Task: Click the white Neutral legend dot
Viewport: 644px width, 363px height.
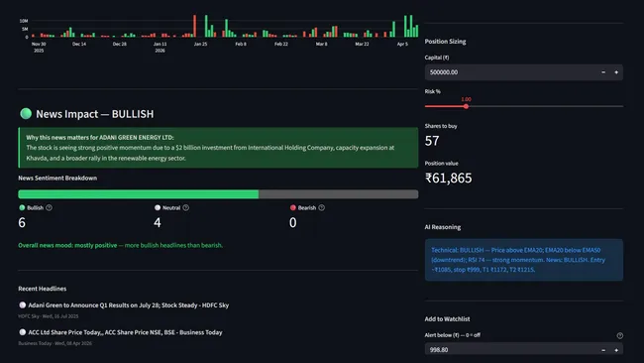Action: tap(158, 208)
